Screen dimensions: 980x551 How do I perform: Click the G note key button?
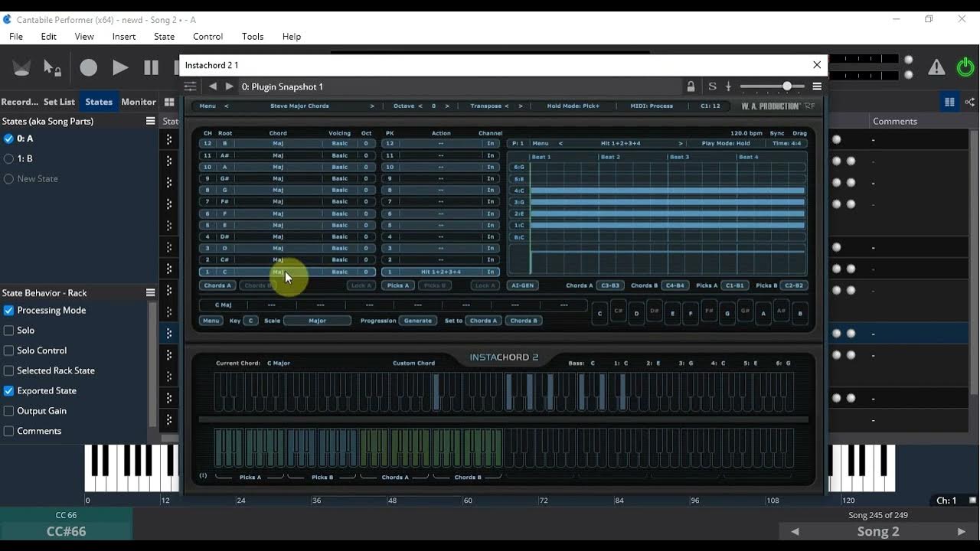tap(727, 313)
